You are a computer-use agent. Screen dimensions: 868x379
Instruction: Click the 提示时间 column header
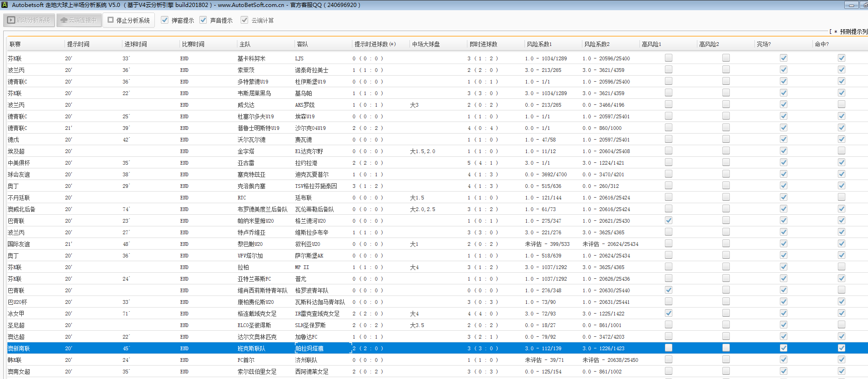point(78,45)
